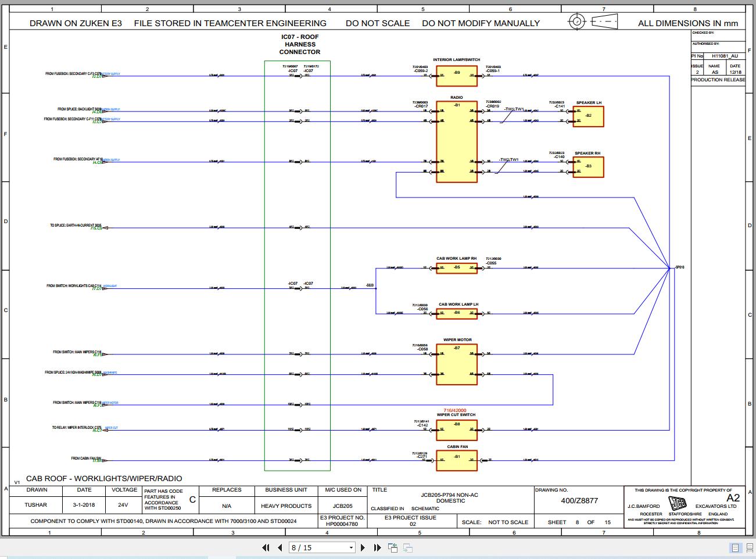
Task: Click the IC07 - ROOF HARNESS CONNECTOR title
Action: [x=299, y=44]
